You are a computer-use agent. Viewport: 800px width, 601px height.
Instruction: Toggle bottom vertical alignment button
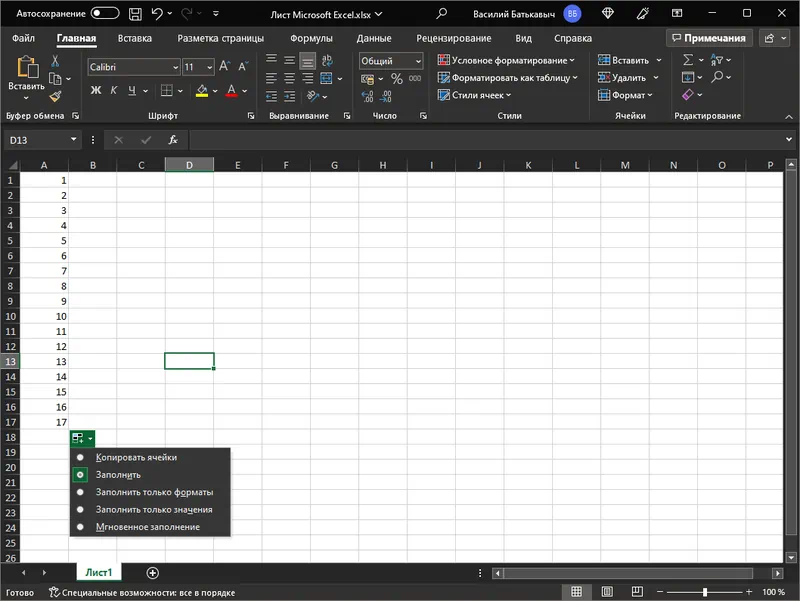pyautogui.click(x=307, y=61)
